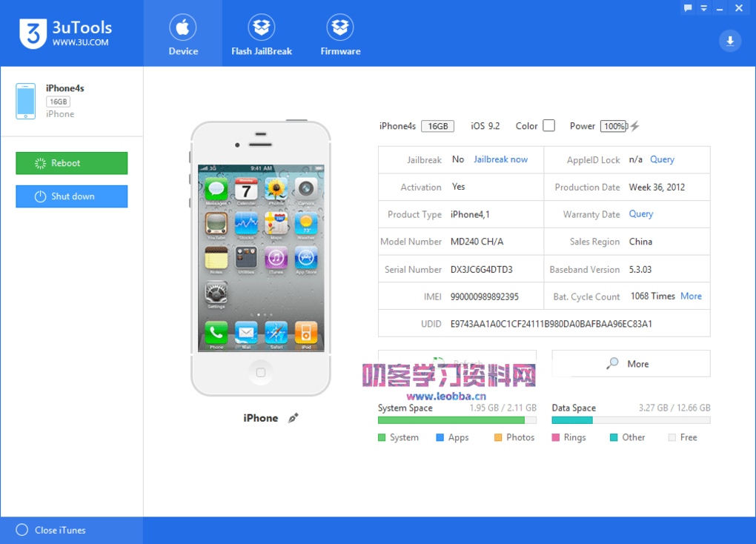Viewport: 756px width, 544px height.
Task: Click the Data Space usage bar
Action: point(631,420)
